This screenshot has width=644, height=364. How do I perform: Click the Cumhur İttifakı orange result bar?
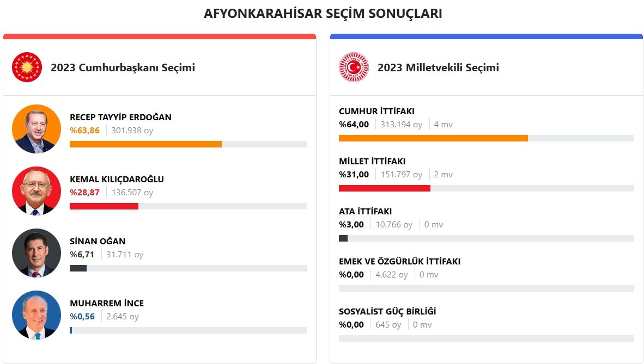click(433, 138)
